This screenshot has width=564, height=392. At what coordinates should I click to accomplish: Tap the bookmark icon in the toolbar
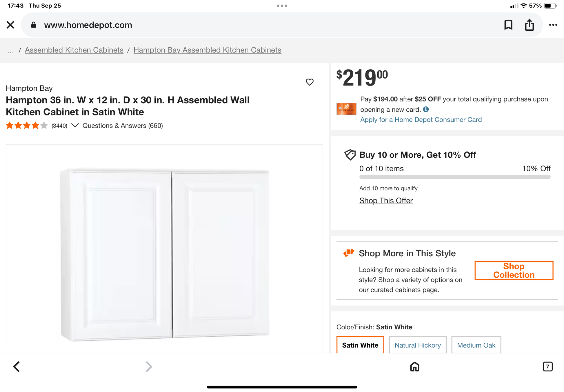[x=508, y=25]
